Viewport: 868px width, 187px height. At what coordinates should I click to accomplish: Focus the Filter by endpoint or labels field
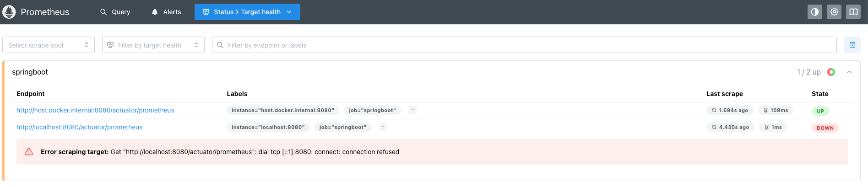[x=524, y=45]
